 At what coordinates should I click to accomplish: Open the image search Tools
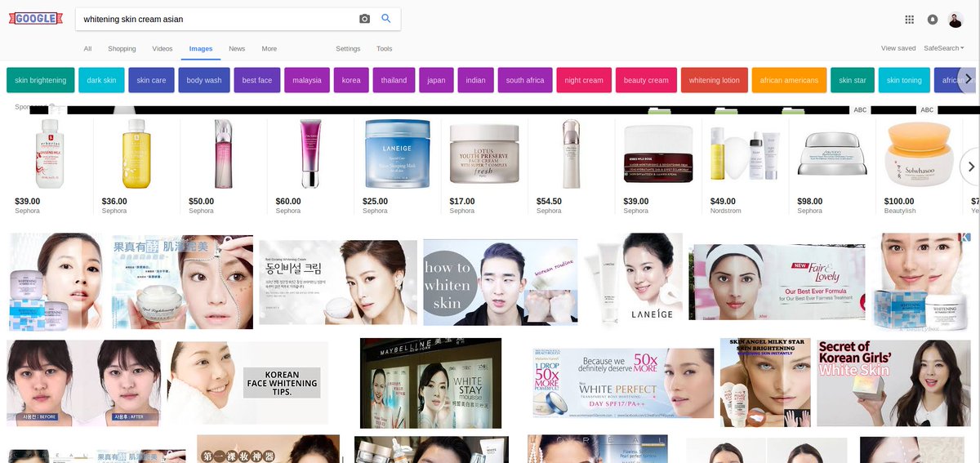pyautogui.click(x=384, y=49)
